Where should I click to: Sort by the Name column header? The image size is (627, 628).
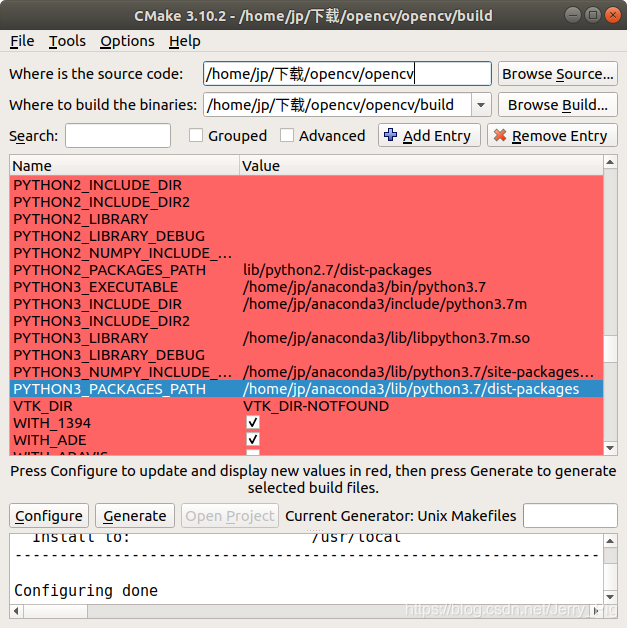pyautogui.click(x=125, y=166)
